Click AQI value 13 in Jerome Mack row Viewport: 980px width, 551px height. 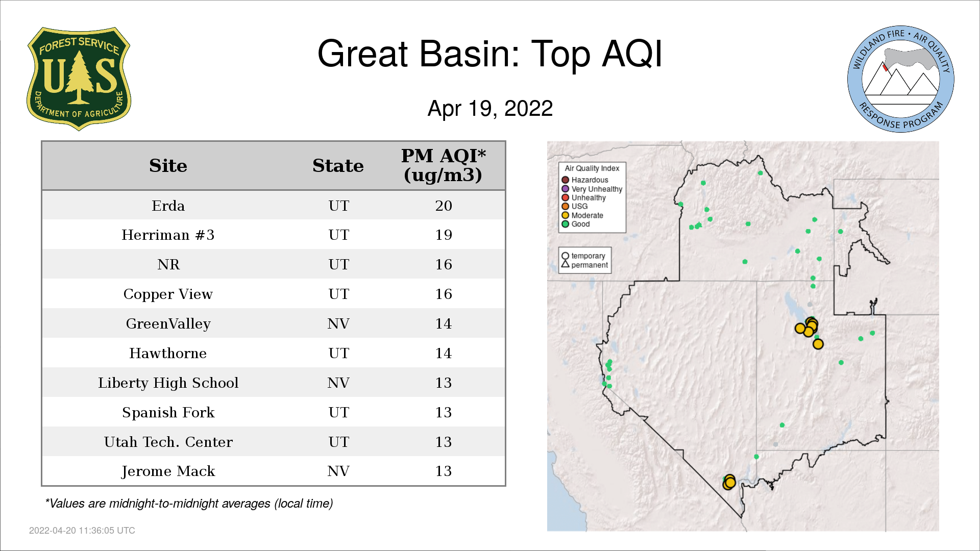[444, 471]
